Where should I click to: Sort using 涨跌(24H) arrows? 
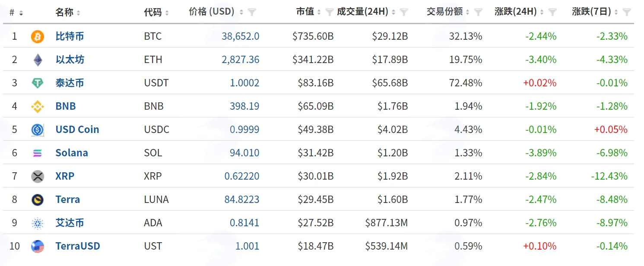pos(542,13)
